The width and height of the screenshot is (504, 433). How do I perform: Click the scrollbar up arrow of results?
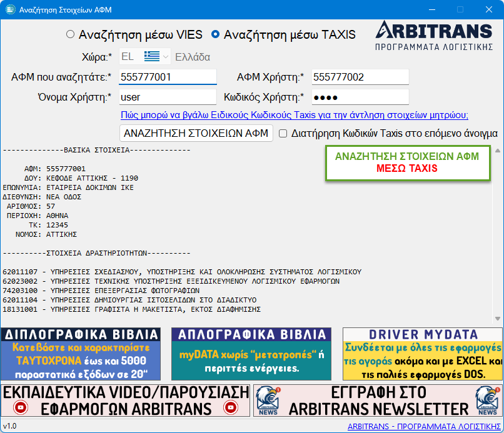point(498,151)
